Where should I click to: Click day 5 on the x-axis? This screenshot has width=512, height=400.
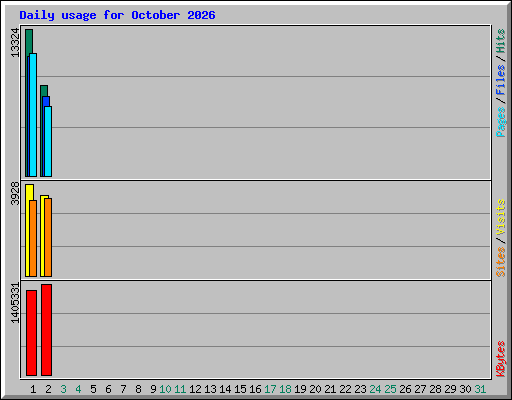click(x=93, y=389)
